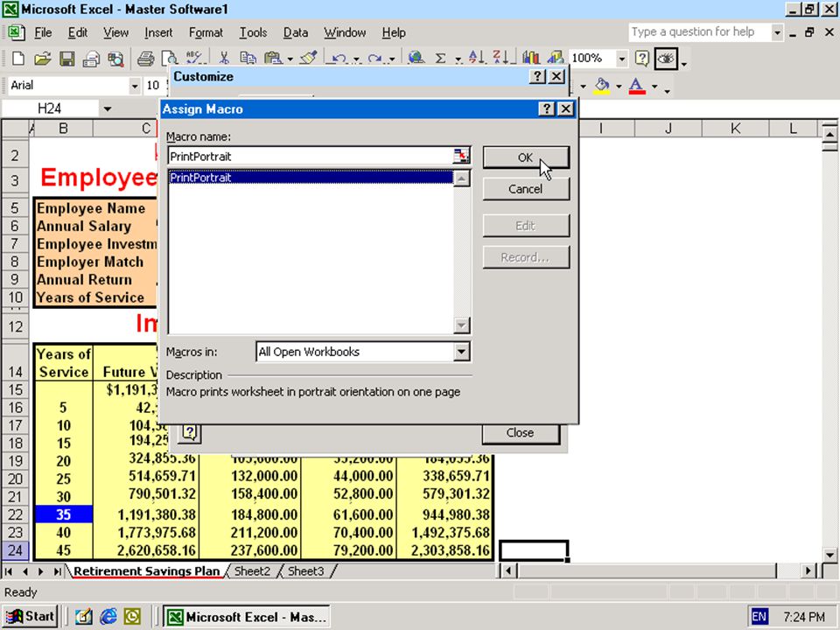Viewport: 840px width, 630px height.
Task: Open the Redo history dropdown arrow
Action: (x=392, y=59)
